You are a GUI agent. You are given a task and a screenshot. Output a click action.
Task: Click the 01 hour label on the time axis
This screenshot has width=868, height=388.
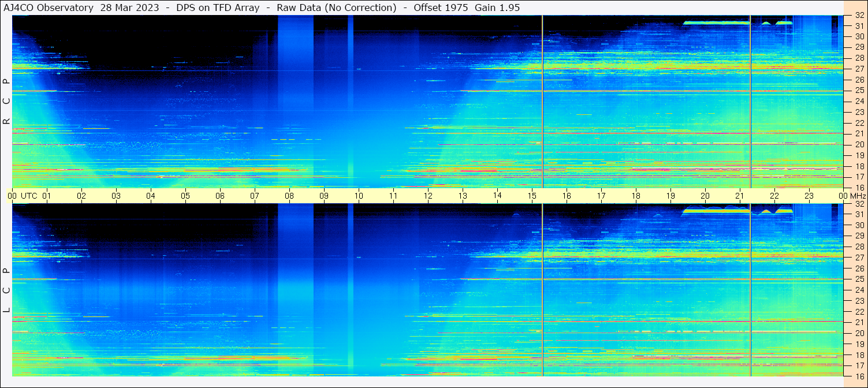point(47,196)
